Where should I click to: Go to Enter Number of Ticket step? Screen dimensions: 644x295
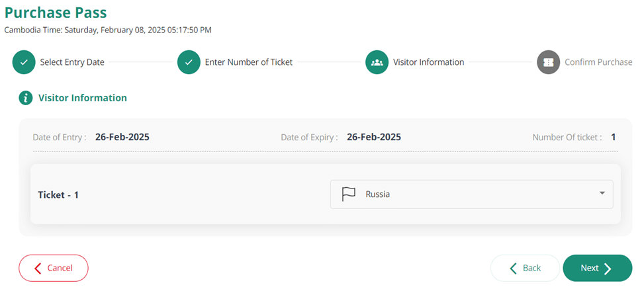248,62
